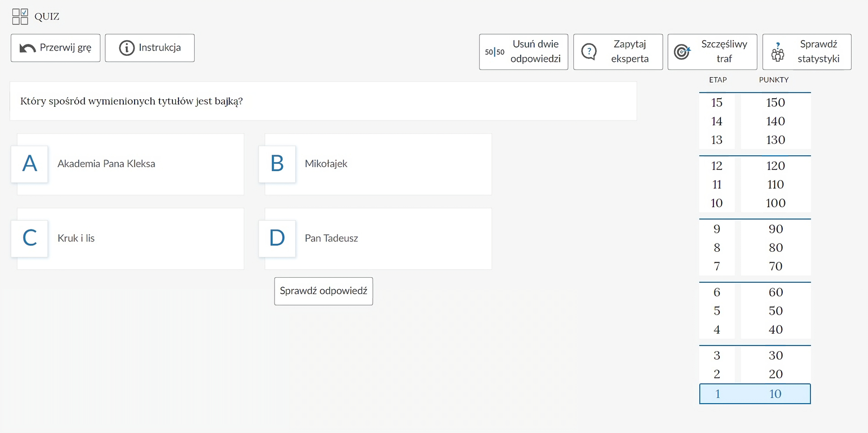This screenshot has height=433, width=868.
Task: Click the expert question-mark bubble icon
Action: pos(589,52)
